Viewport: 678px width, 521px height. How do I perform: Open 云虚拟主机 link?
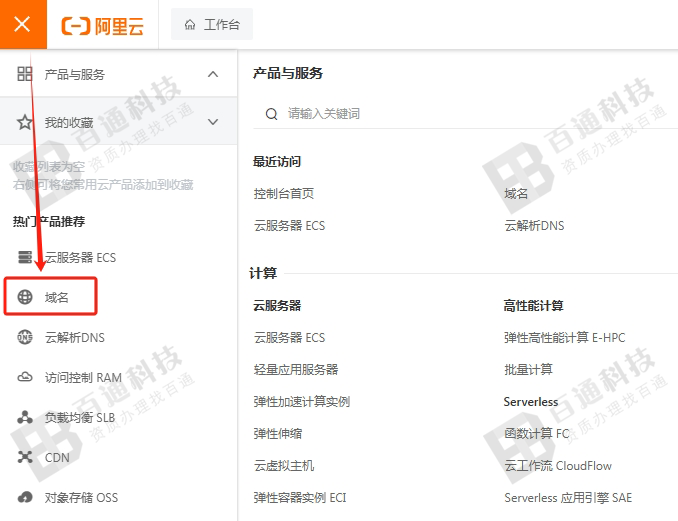284,466
